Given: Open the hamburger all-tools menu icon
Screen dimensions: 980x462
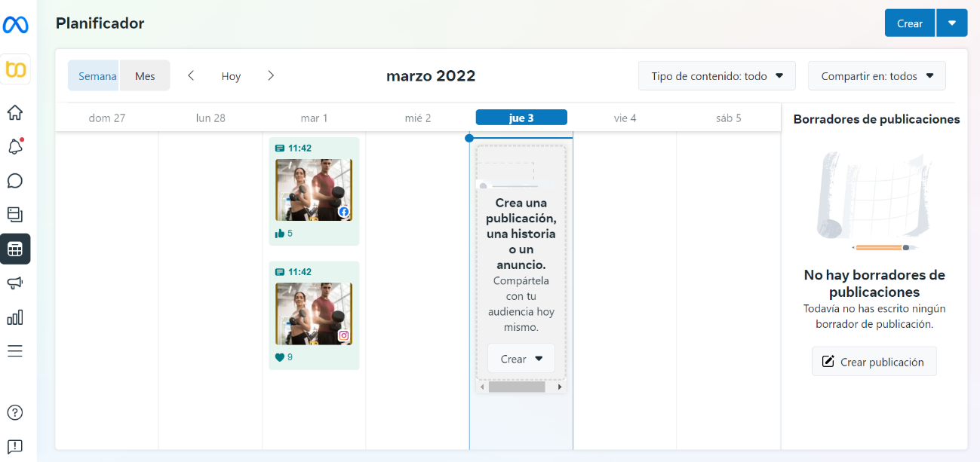Looking at the screenshot, I should pos(15,350).
